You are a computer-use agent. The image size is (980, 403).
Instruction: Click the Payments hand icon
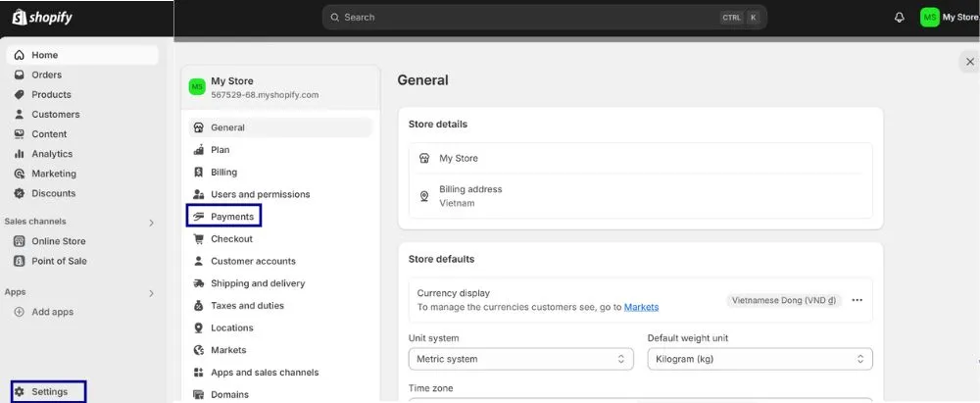pos(199,217)
